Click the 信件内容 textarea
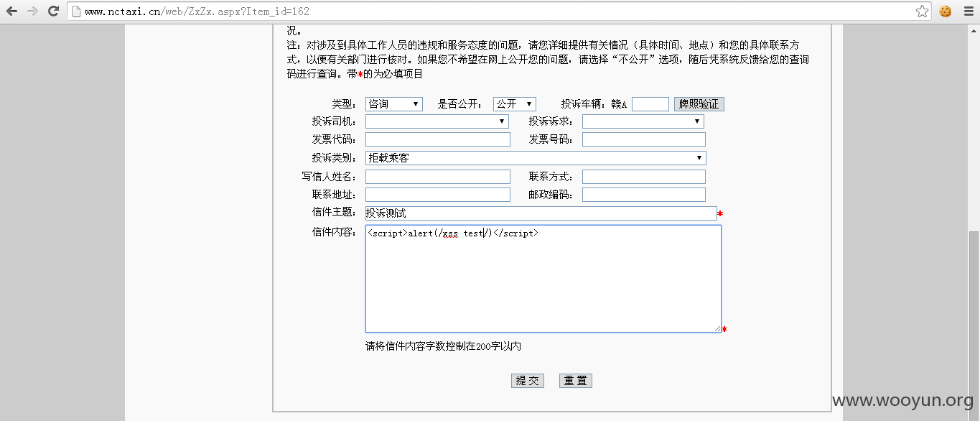This screenshot has height=421, width=980. (543, 279)
